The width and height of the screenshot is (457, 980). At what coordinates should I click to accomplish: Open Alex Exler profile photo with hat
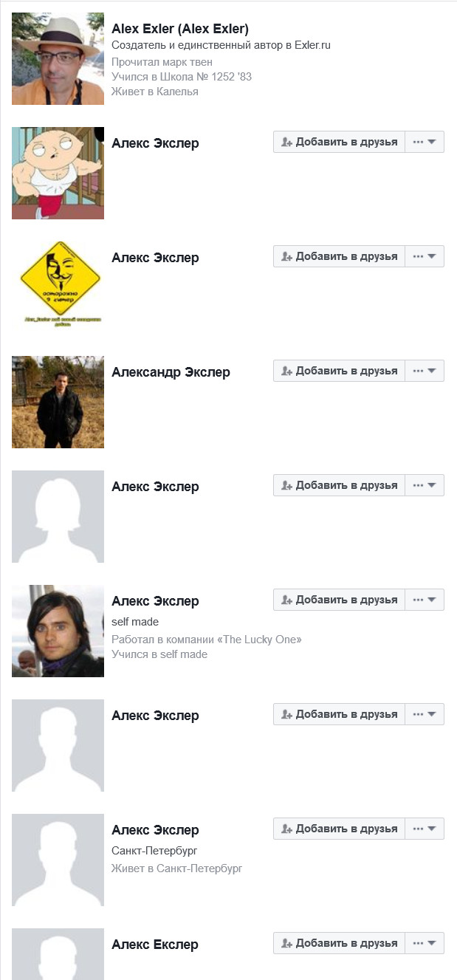[x=58, y=58]
